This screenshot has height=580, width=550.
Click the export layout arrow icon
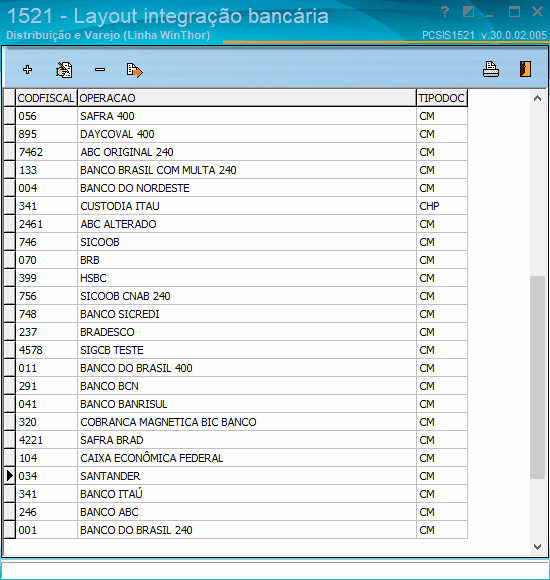click(x=134, y=70)
